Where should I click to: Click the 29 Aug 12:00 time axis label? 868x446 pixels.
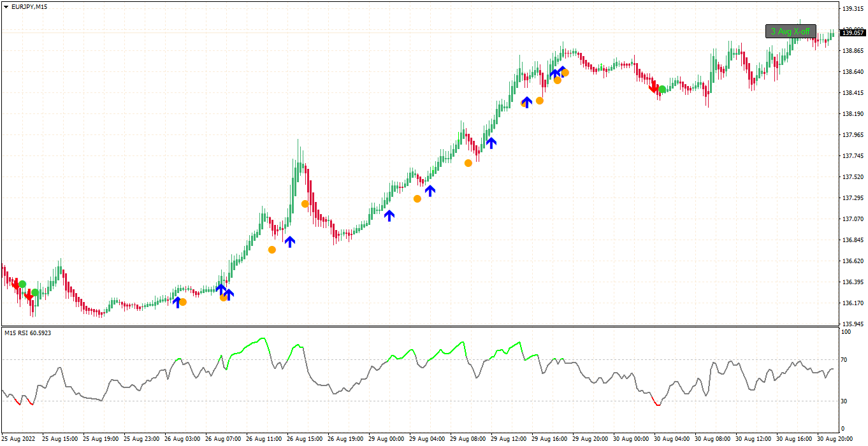pyautogui.click(x=510, y=439)
